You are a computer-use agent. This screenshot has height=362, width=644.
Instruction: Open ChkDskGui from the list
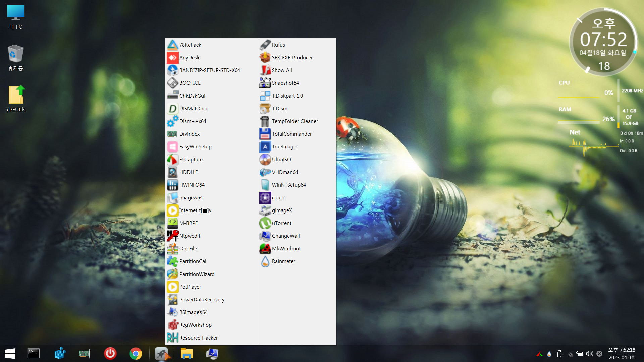(x=211, y=96)
